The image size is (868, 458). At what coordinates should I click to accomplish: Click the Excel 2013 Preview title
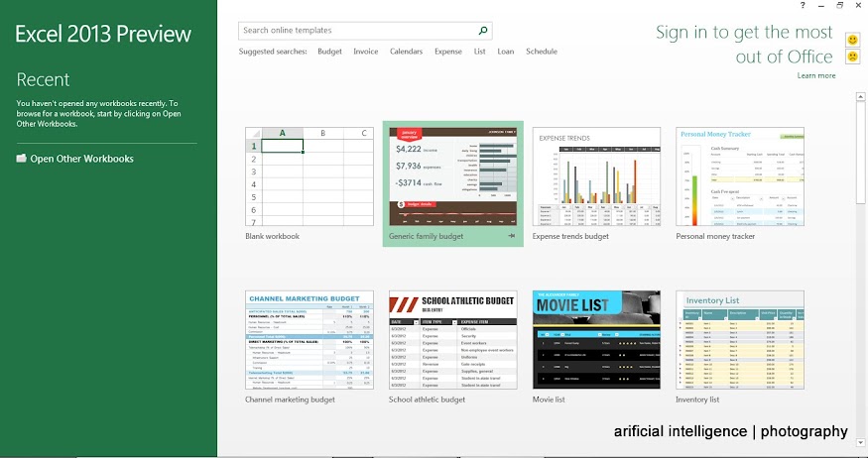[103, 35]
